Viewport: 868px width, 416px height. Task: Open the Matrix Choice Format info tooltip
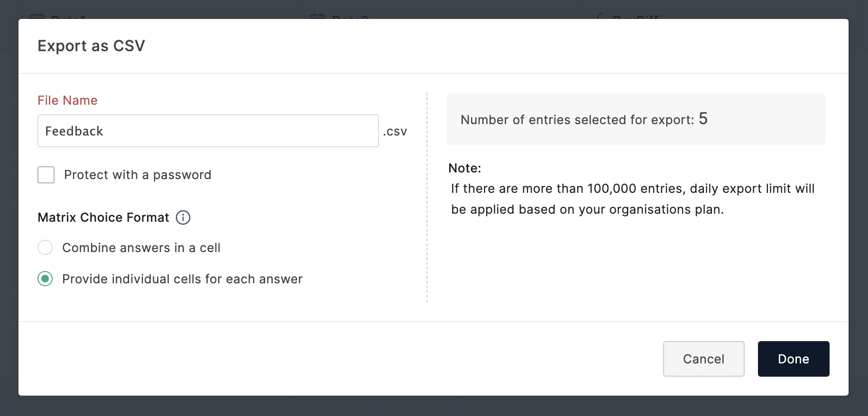183,217
